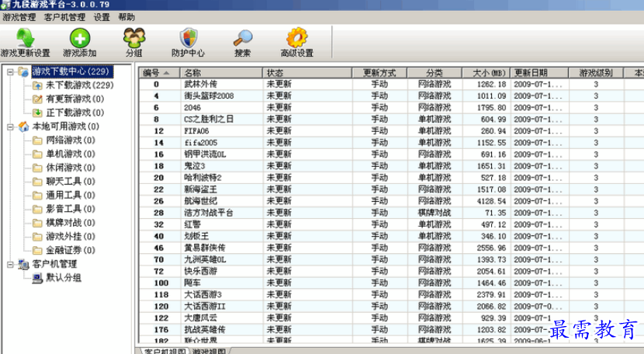Sort by the 游戏级别 column header
Screen dimensions: 644x354
click(x=596, y=73)
